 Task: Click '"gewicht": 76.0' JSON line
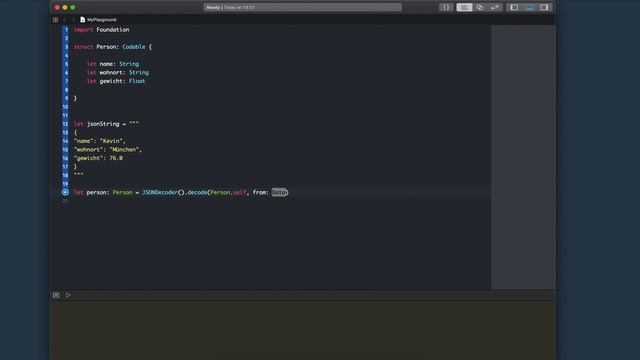click(98, 158)
